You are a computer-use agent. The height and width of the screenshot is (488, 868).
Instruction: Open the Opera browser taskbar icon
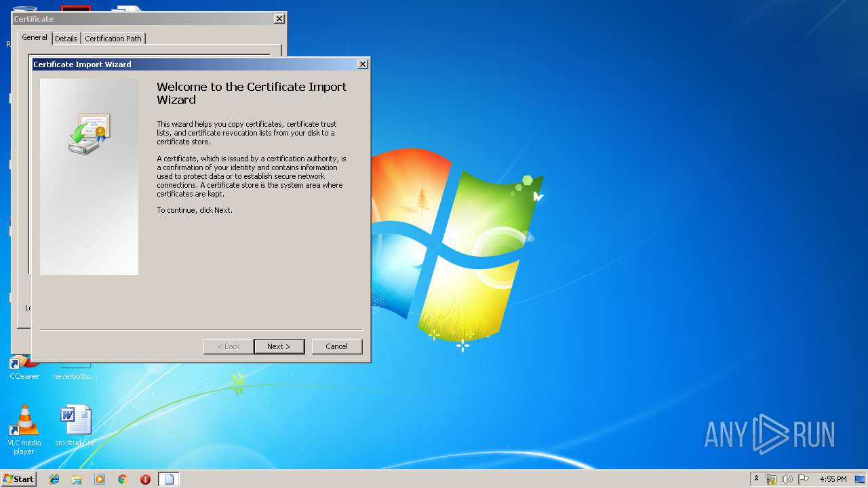coord(145,479)
